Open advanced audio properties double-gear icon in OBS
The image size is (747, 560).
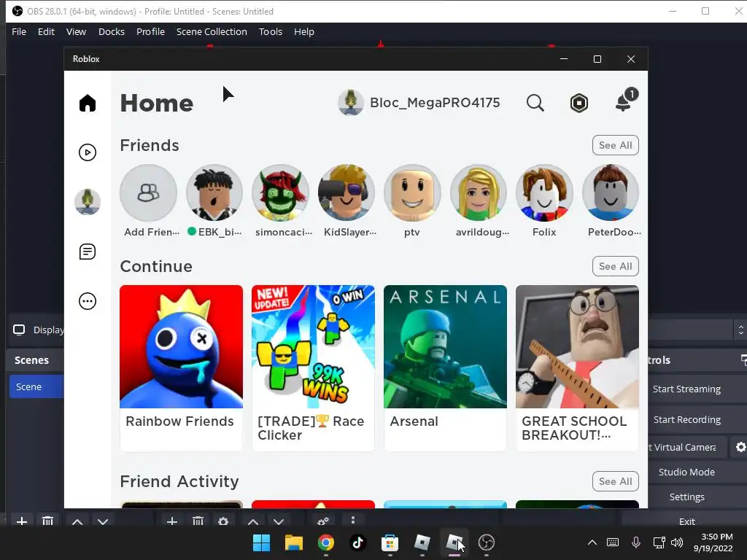coord(323,521)
